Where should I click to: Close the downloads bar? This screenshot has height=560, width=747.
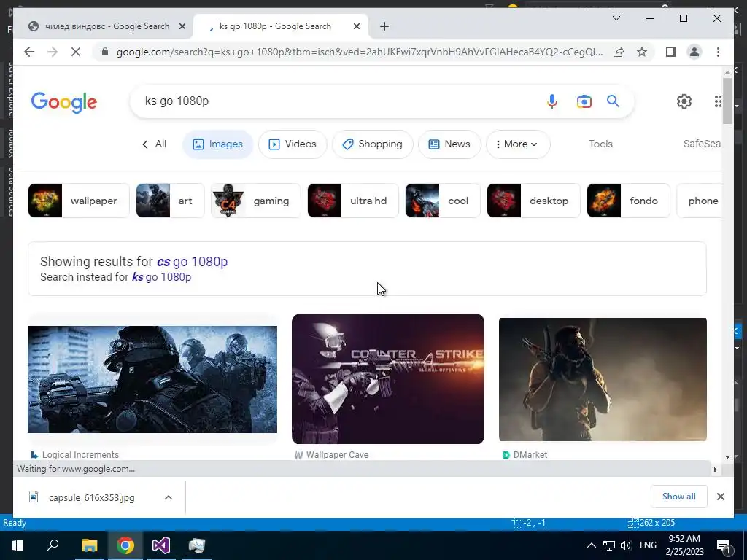[720, 497]
